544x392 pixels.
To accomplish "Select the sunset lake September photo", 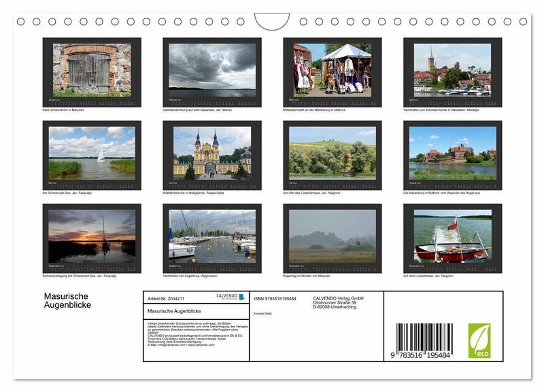I will tap(92, 238).
